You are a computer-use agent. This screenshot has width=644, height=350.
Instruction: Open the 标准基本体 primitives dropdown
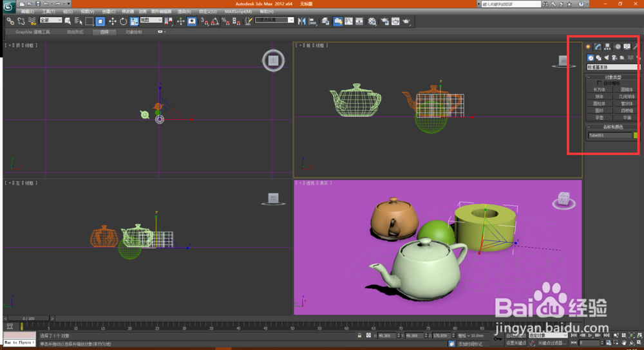coord(612,67)
